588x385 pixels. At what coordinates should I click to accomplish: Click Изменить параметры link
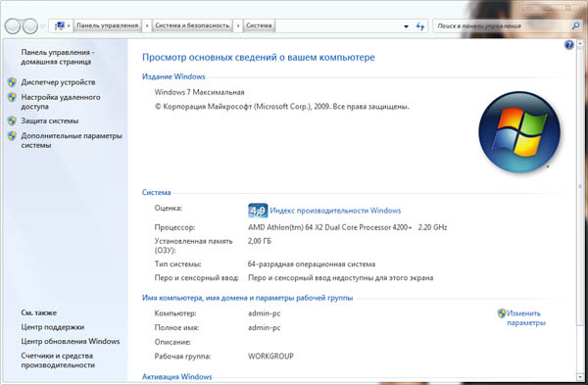[525, 318]
